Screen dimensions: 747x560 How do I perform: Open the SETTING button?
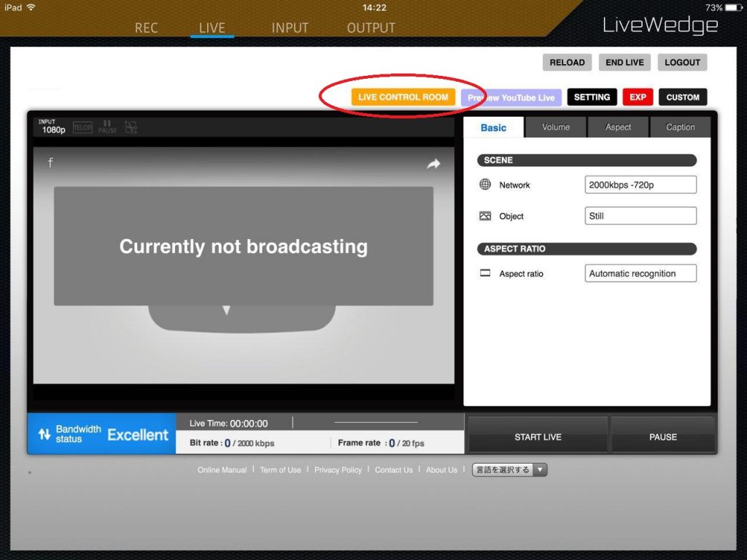coord(592,97)
